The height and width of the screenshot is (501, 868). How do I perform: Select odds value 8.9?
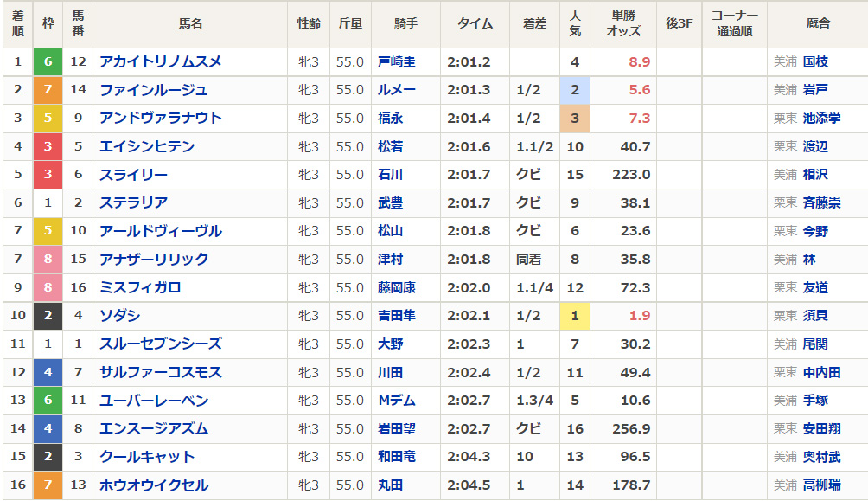click(x=640, y=61)
